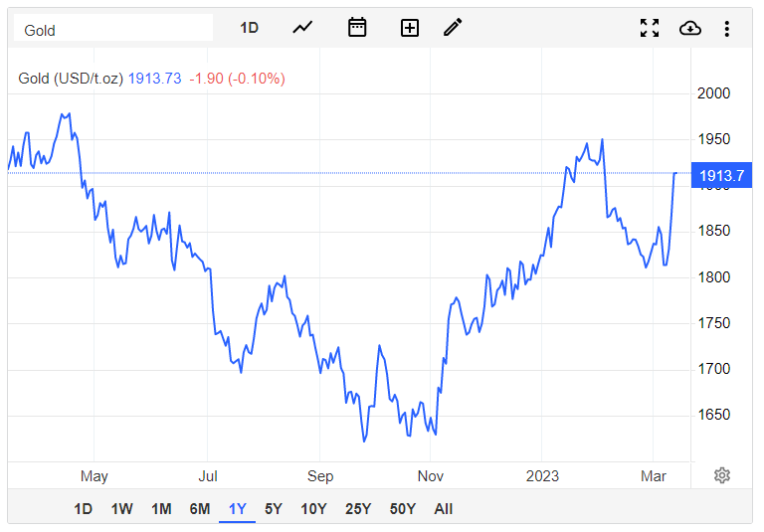Open the three-dot more options menu
This screenshot has width=764, height=532.
tap(726, 29)
